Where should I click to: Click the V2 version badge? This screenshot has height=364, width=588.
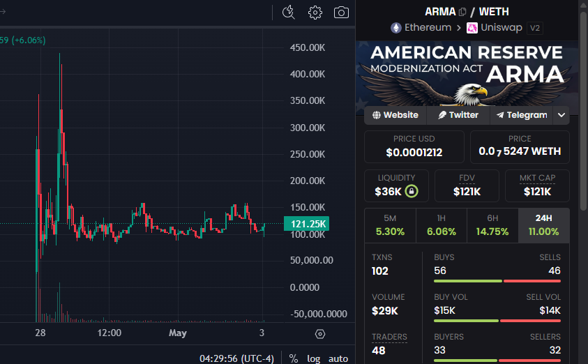(x=535, y=28)
